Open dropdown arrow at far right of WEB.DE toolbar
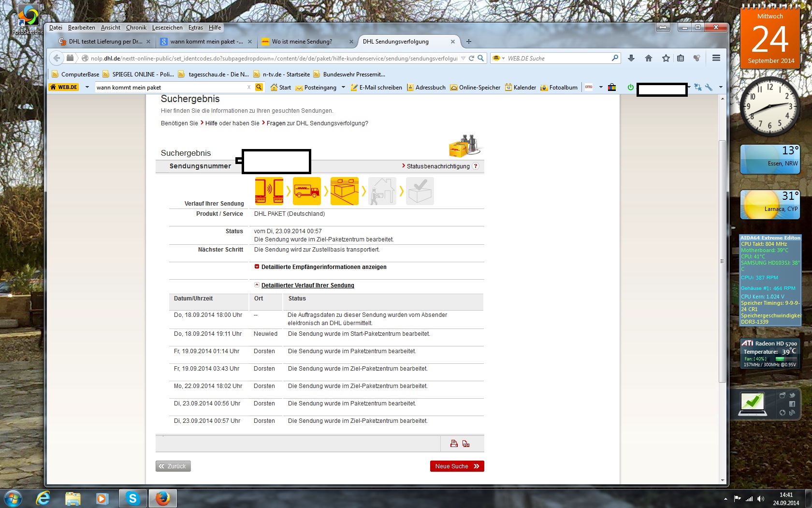The width and height of the screenshot is (812, 508). (x=721, y=87)
